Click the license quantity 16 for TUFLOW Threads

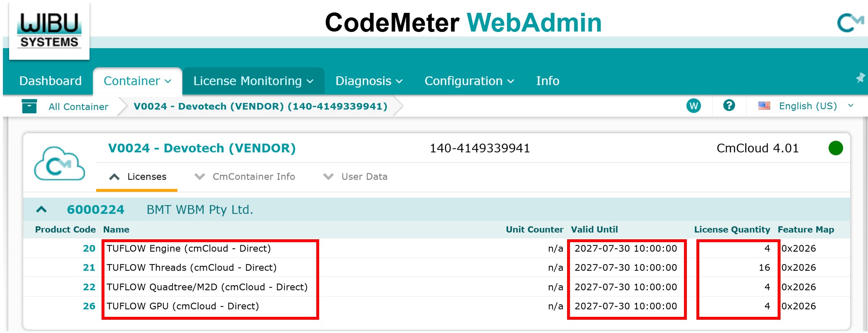[764, 267]
